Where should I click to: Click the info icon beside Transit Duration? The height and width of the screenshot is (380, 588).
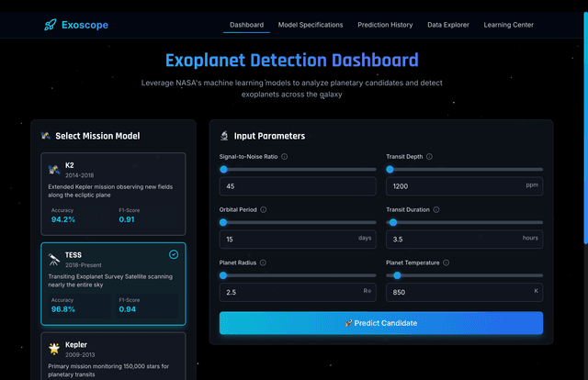(x=440, y=209)
